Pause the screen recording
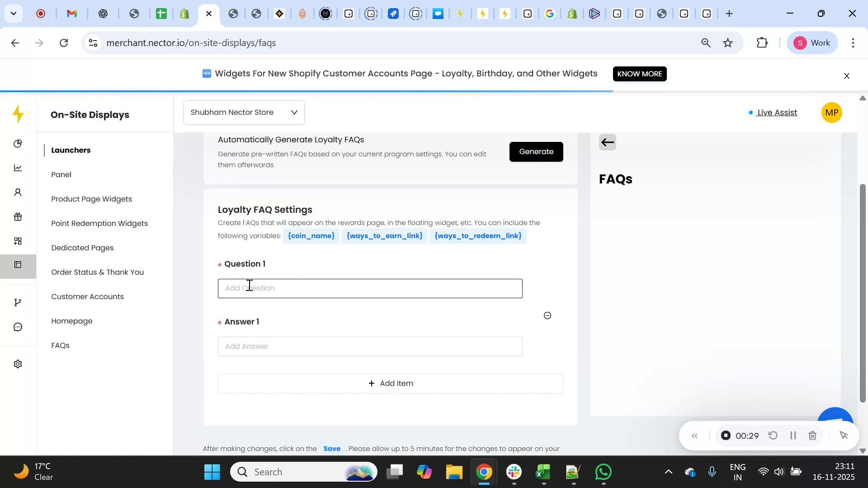 click(793, 435)
